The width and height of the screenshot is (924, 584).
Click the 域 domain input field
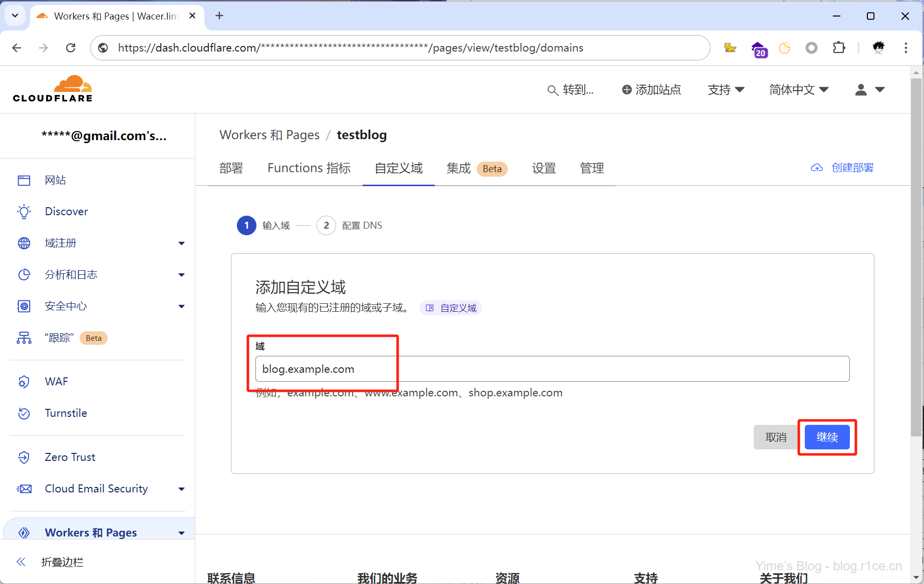[x=552, y=369]
